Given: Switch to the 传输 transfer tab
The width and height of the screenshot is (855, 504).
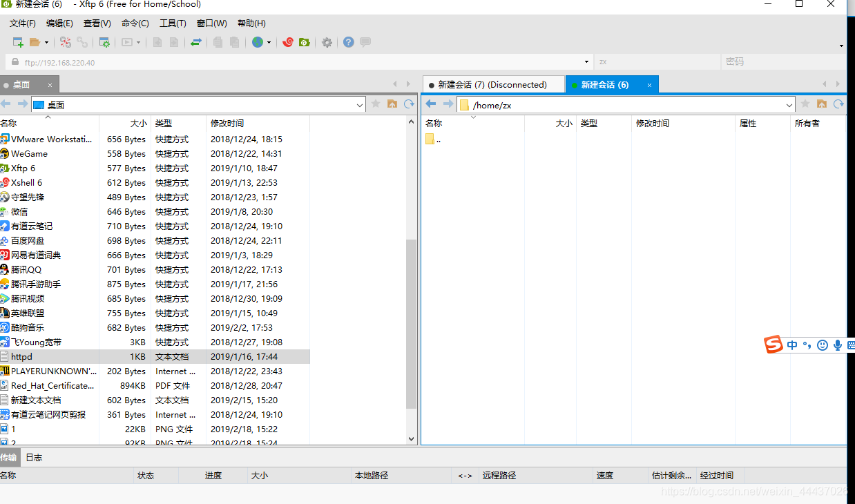Looking at the screenshot, I should click(x=8, y=457).
